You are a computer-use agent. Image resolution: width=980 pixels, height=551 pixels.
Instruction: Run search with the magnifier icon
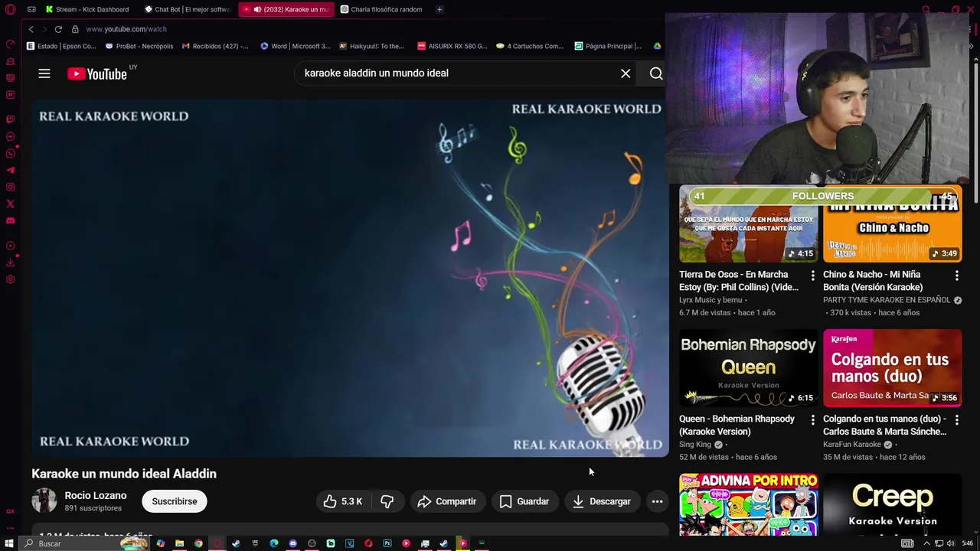656,73
